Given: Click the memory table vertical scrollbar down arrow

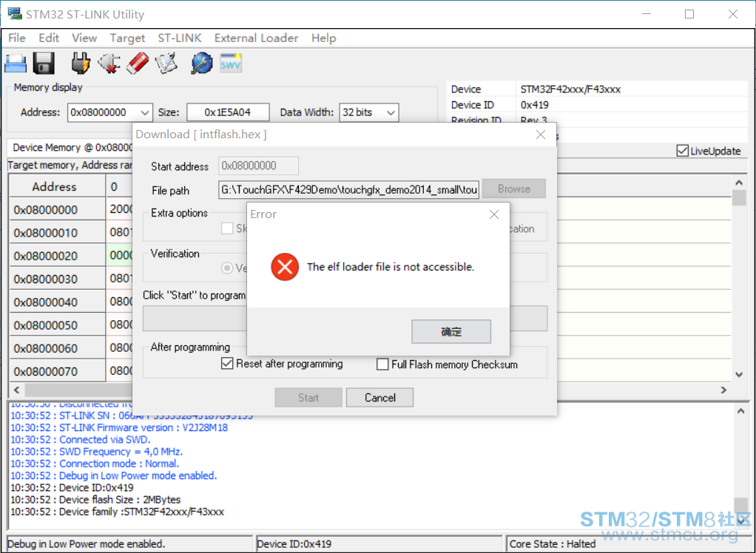Looking at the screenshot, I should click(739, 374).
